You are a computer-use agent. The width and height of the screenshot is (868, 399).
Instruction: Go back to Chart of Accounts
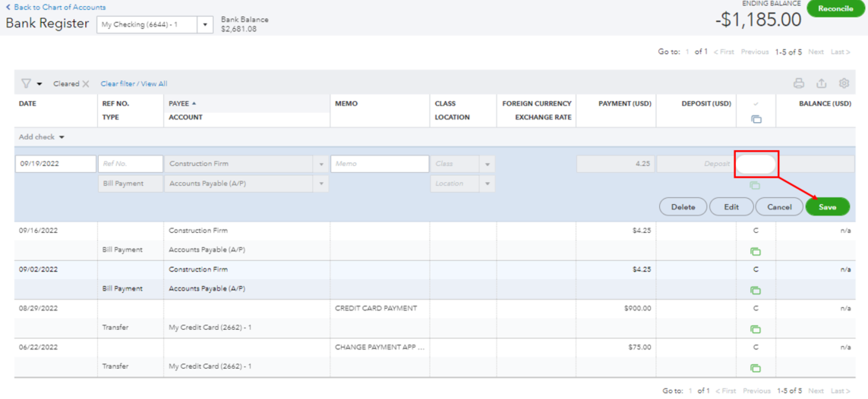55,7
